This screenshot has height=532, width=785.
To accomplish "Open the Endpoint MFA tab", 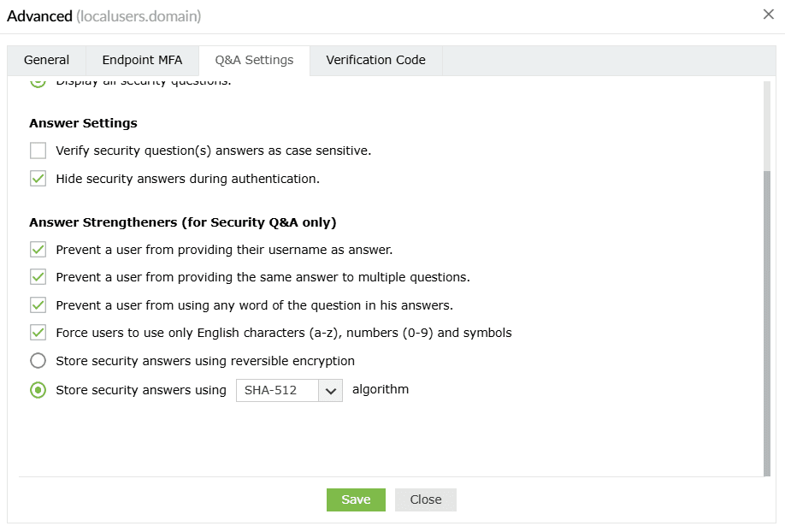I will coord(142,60).
